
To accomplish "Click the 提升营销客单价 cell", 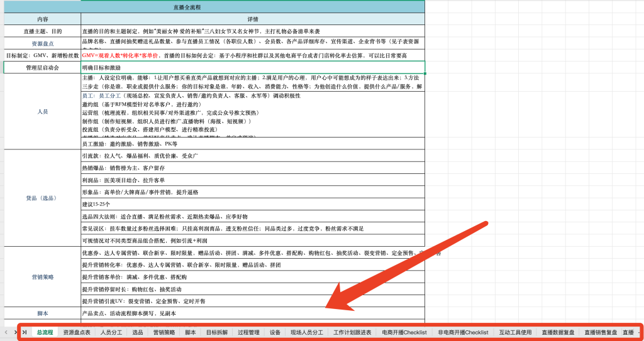I will [x=253, y=277].
